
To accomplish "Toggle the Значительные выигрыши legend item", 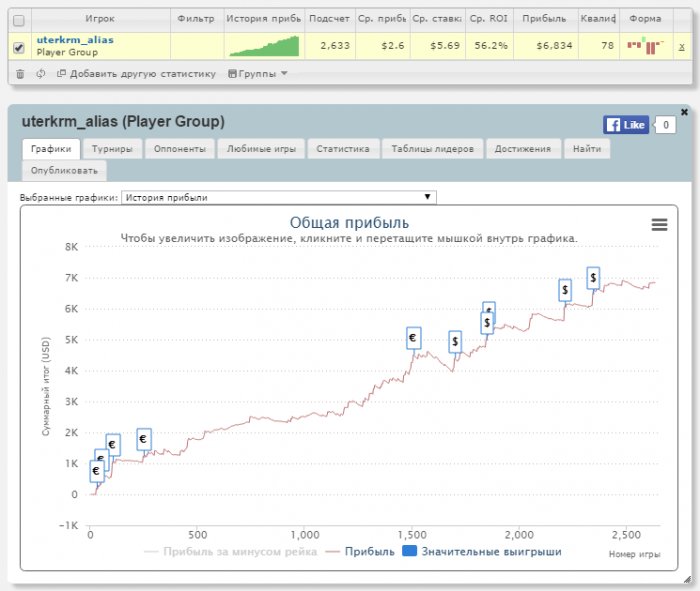I will (481, 551).
